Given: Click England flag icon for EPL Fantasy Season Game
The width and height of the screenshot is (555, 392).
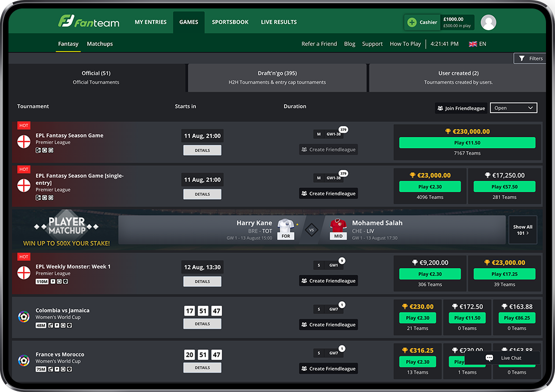Looking at the screenshot, I should click(24, 142).
